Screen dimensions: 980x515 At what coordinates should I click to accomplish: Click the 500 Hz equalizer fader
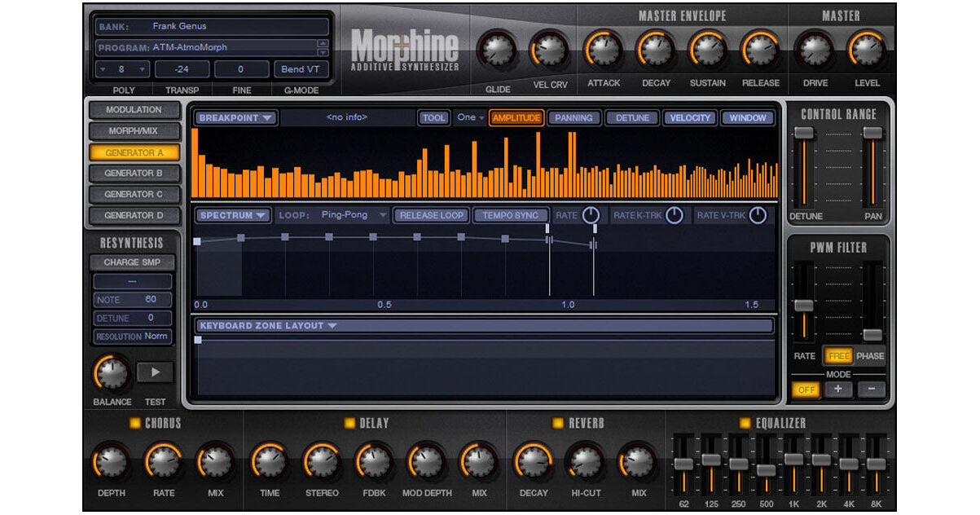coord(766,470)
